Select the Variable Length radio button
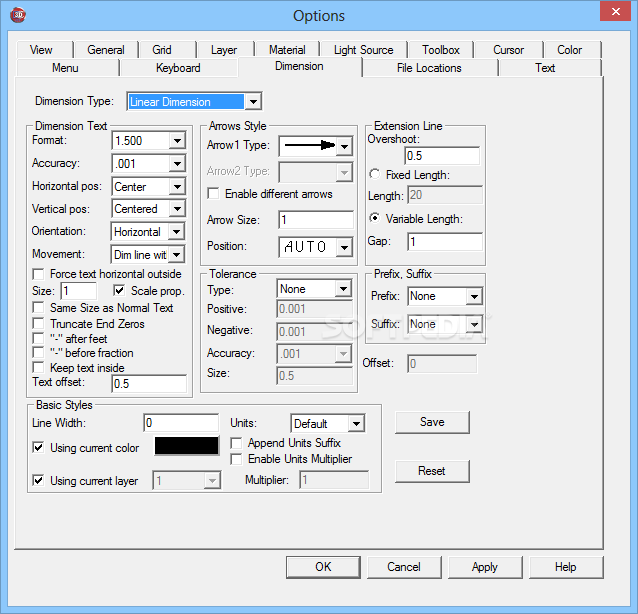This screenshot has width=638, height=614. pos(375,219)
